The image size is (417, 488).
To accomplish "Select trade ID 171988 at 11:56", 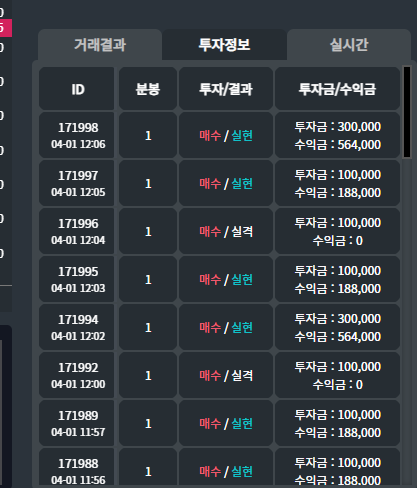I will [77, 467].
